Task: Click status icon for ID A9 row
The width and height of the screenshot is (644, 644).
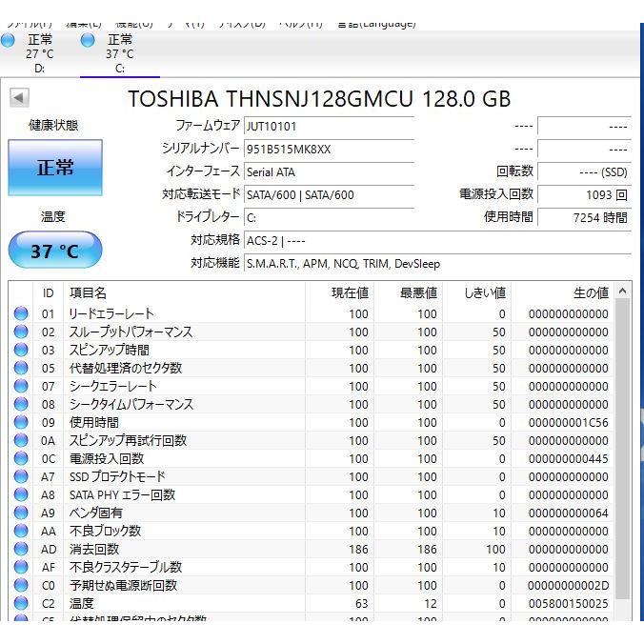Action: point(21,513)
